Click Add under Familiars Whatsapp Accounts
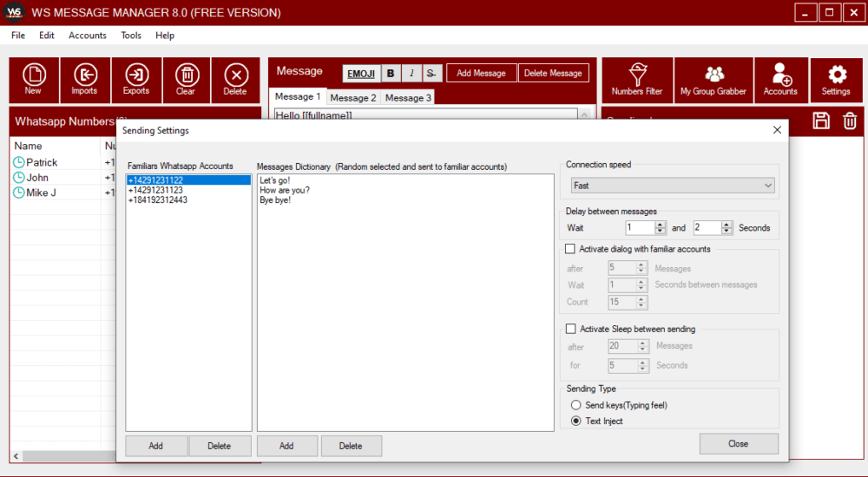This screenshot has height=477, width=868. (156, 446)
